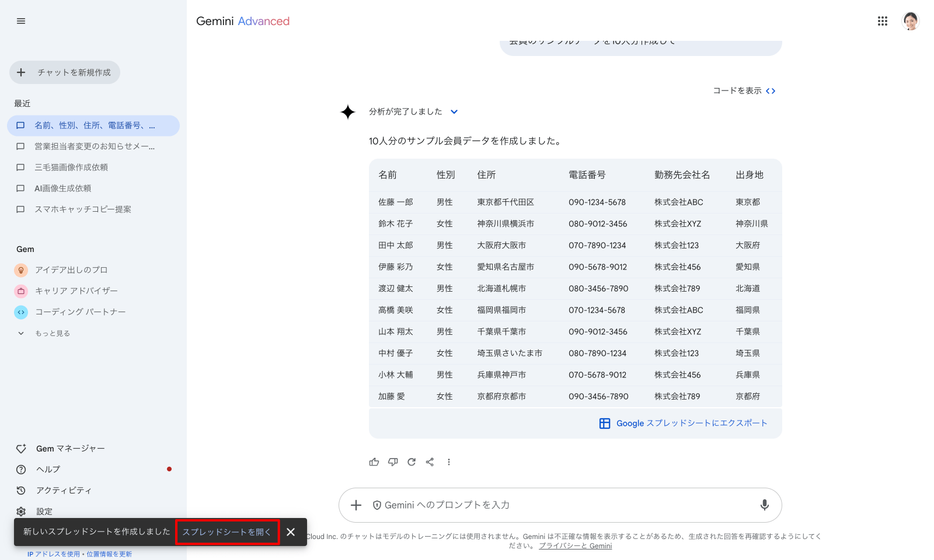Click cell 山本 翔太
This screenshot has height=560, width=934.
pyautogui.click(x=396, y=332)
